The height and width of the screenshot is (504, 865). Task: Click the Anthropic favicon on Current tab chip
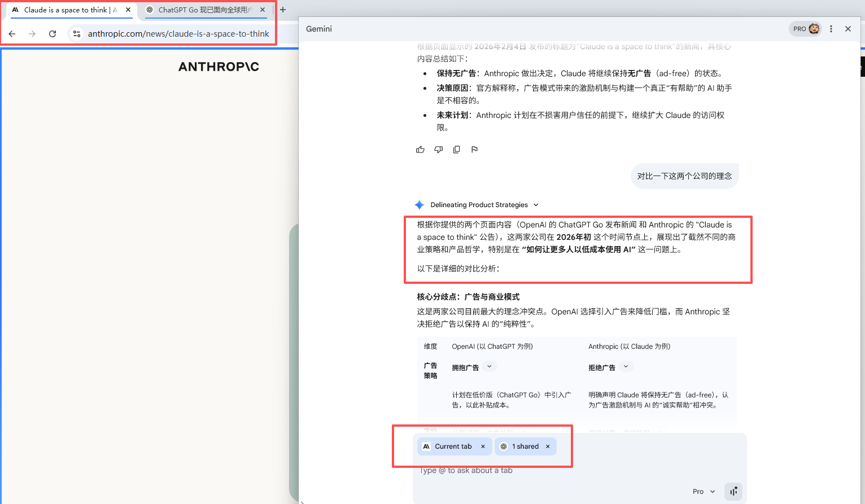(426, 446)
